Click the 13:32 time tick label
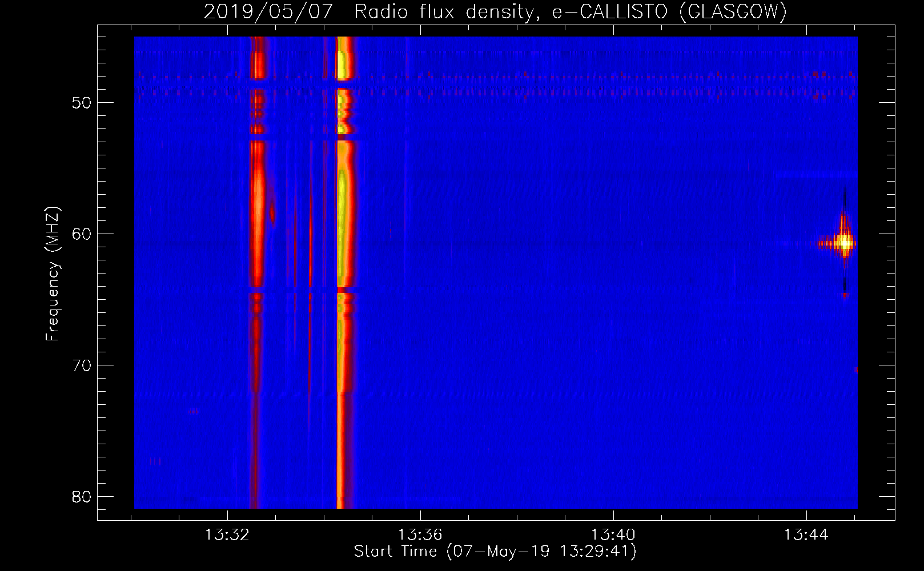924x571 pixels. point(227,535)
